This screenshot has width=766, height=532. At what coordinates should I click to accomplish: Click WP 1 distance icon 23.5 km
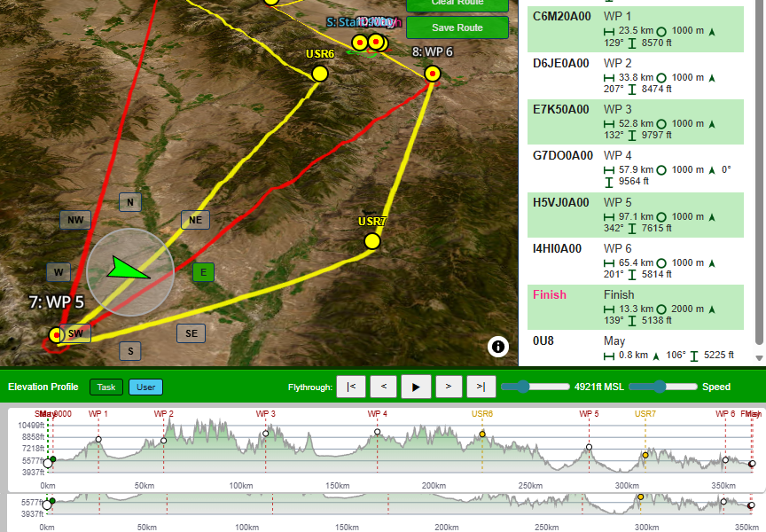(x=609, y=32)
